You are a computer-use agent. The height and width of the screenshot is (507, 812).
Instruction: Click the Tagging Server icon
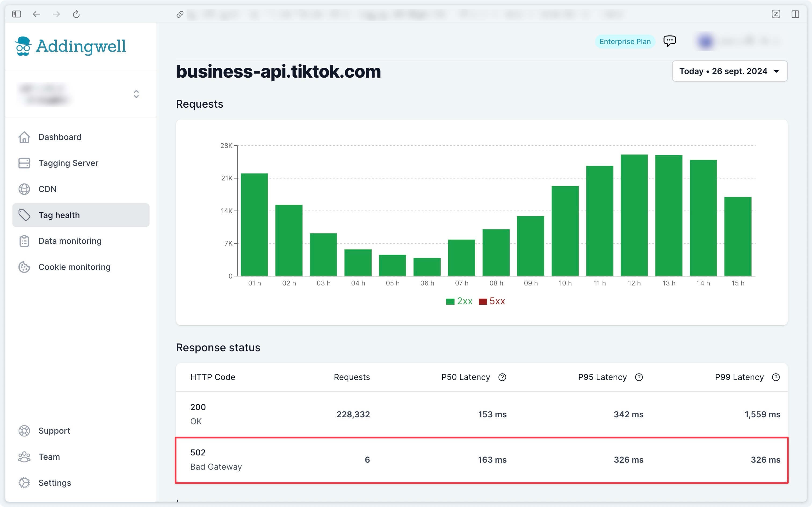(24, 163)
